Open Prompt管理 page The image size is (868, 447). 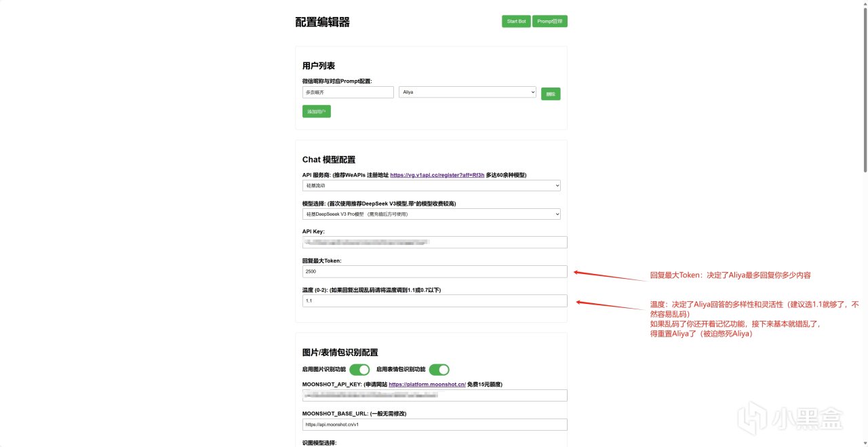tap(550, 21)
